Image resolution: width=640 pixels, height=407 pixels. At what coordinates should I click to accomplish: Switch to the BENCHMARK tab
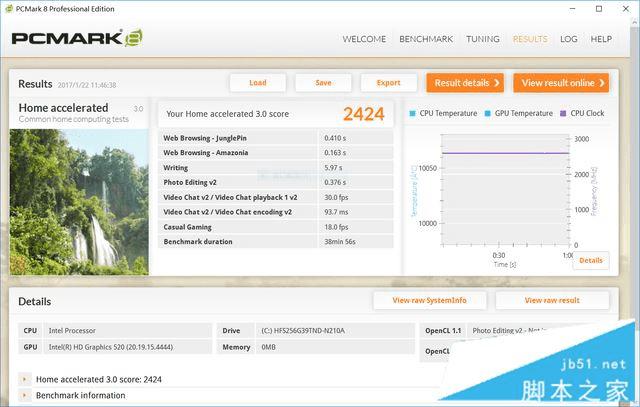(x=426, y=39)
